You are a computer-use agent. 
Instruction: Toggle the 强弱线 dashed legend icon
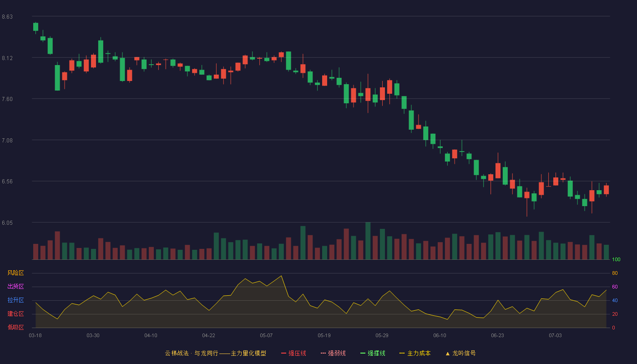[323, 353]
